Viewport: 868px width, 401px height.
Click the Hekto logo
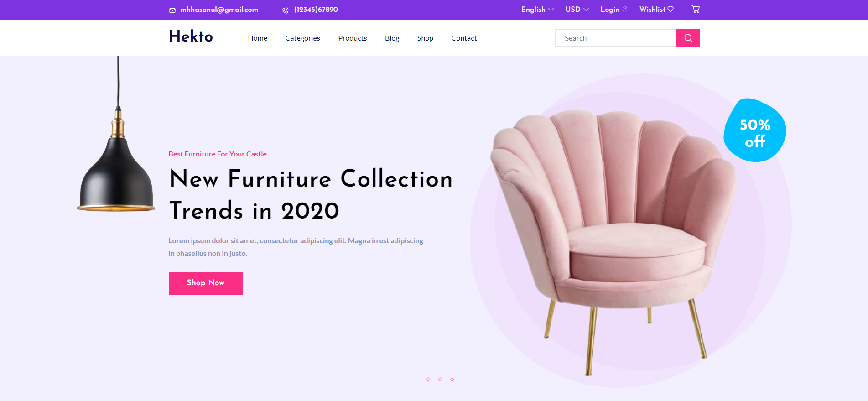click(x=191, y=36)
